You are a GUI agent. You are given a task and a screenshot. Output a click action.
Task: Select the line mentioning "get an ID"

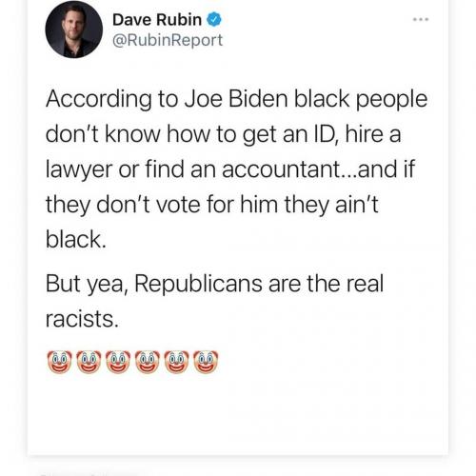point(224,134)
